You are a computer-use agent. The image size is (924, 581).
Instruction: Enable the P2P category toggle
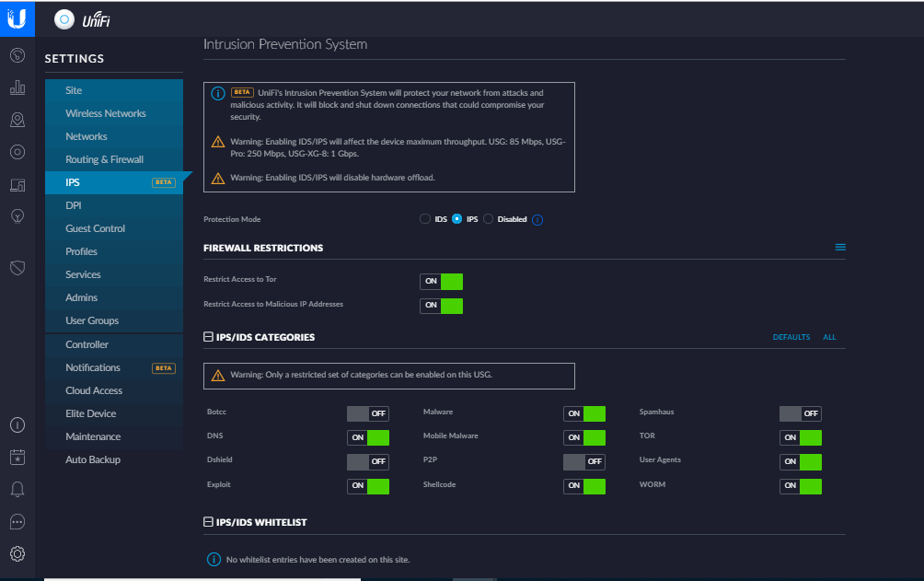(x=584, y=461)
